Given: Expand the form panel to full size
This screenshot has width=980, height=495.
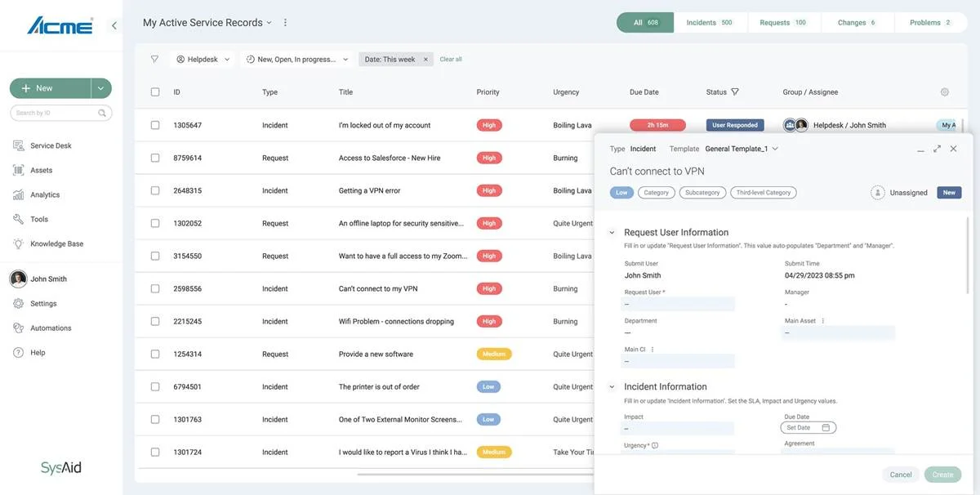Looking at the screenshot, I should 937,149.
